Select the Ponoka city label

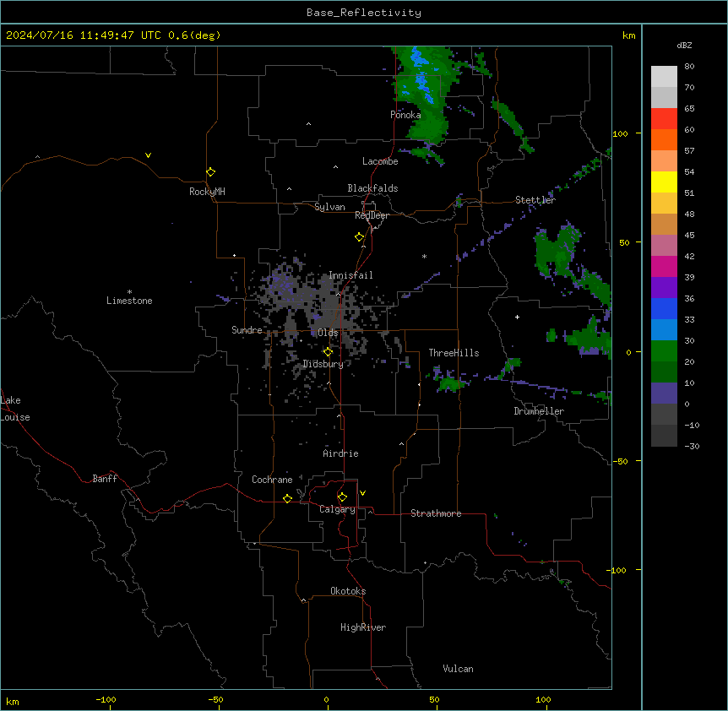pos(405,115)
